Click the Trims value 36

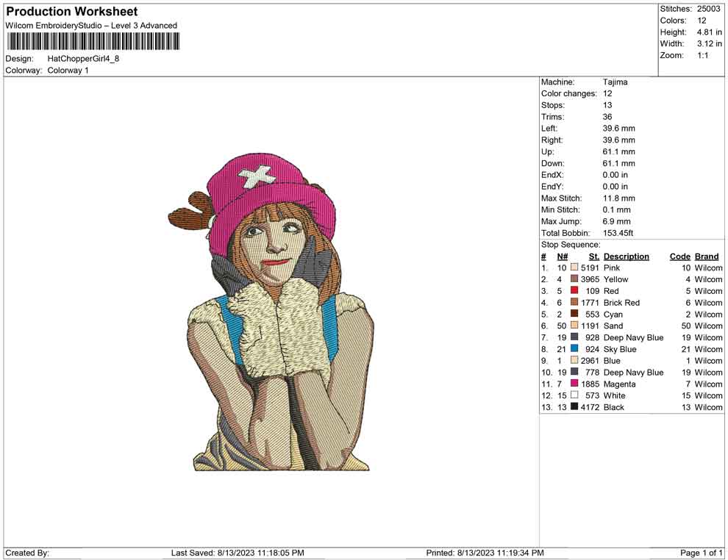tap(607, 117)
